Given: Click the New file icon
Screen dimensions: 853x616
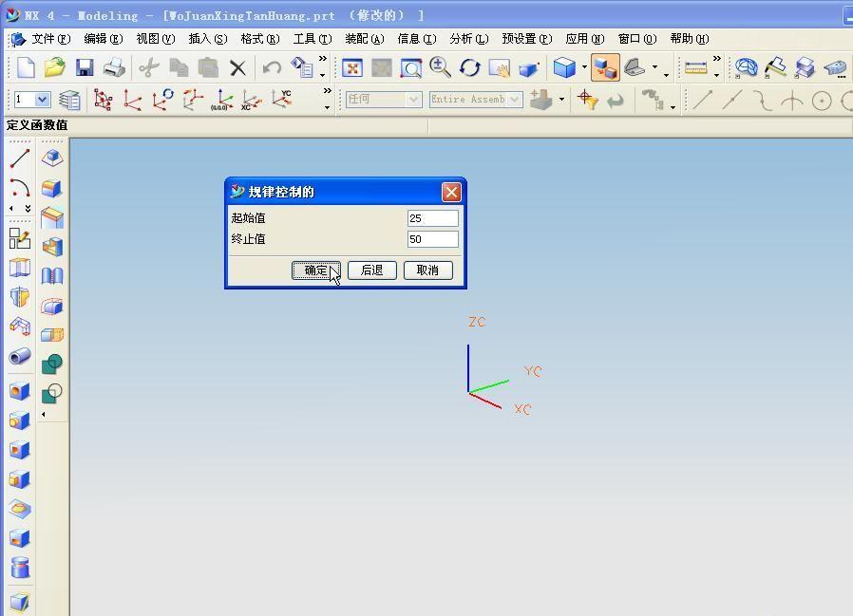Looking at the screenshot, I should tap(26, 67).
